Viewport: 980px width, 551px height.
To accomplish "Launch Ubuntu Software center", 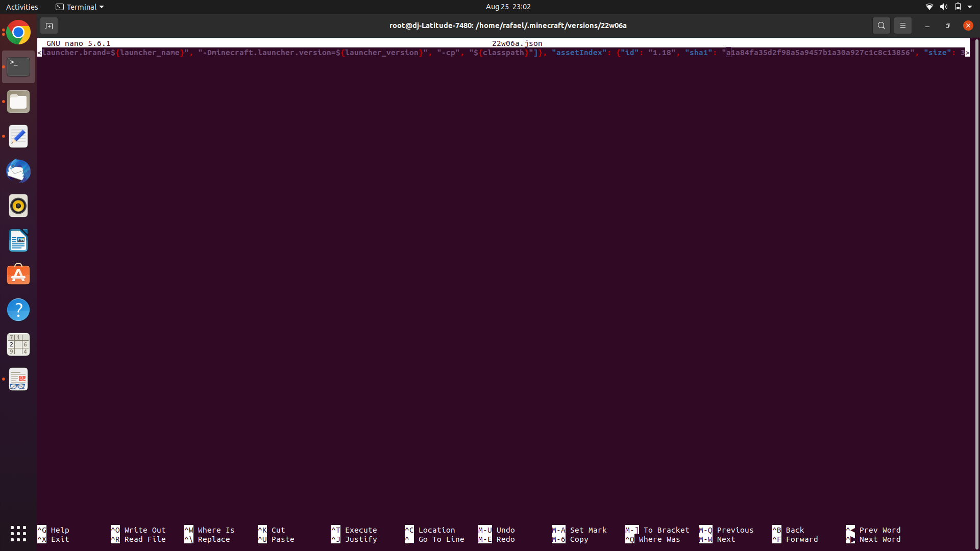I will tap(18, 274).
